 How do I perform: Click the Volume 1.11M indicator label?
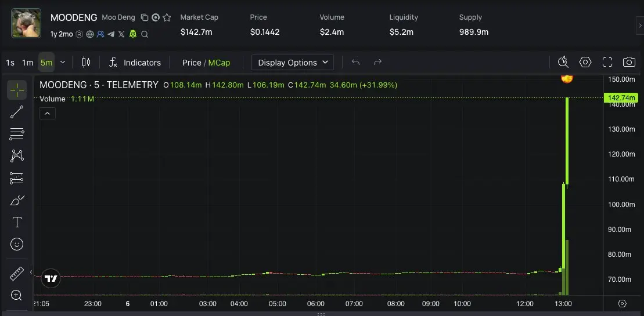coord(67,99)
